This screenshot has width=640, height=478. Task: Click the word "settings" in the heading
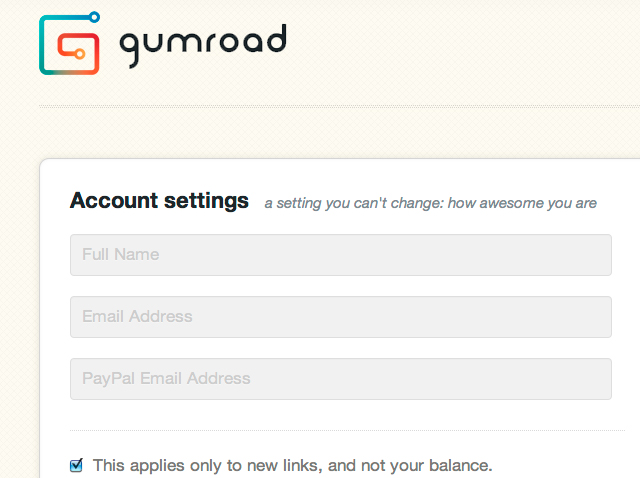click(x=206, y=201)
